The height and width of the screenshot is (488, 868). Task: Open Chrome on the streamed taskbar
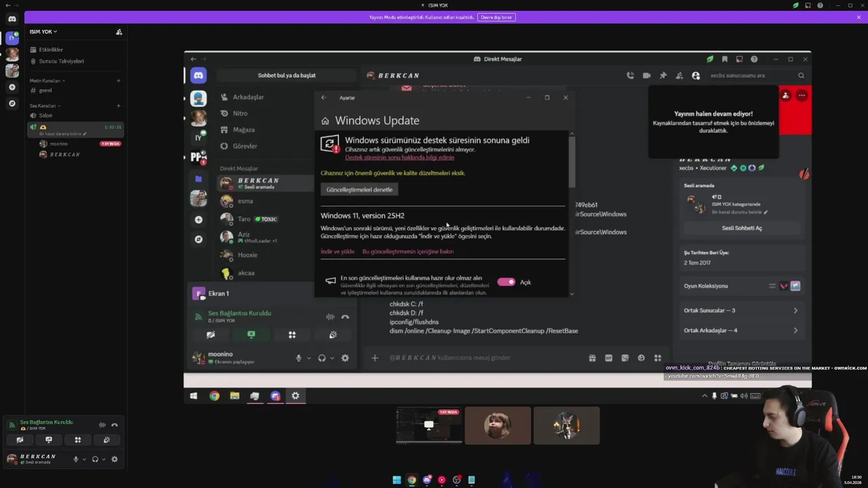click(x=214, y=396)
